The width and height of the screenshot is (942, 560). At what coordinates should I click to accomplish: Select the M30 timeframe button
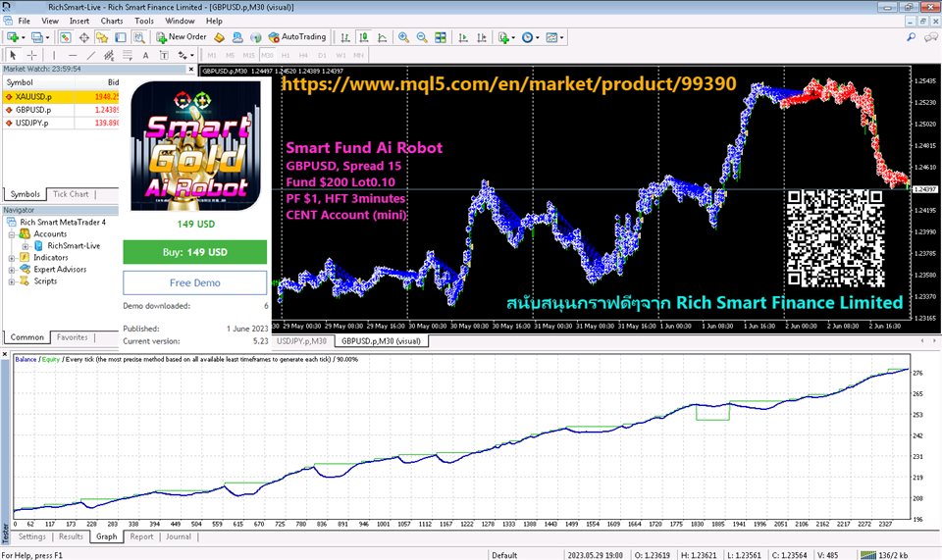[266, 55]
